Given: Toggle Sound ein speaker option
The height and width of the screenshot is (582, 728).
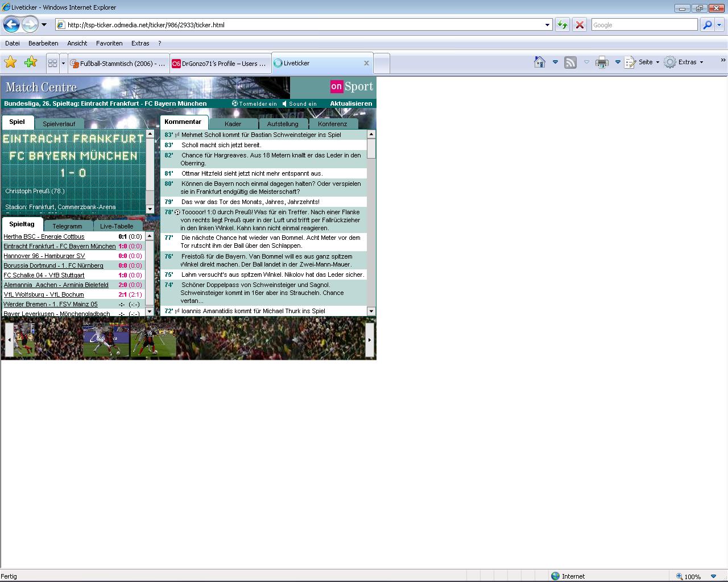Looking at the screenshot, I should tap(300, 104).
